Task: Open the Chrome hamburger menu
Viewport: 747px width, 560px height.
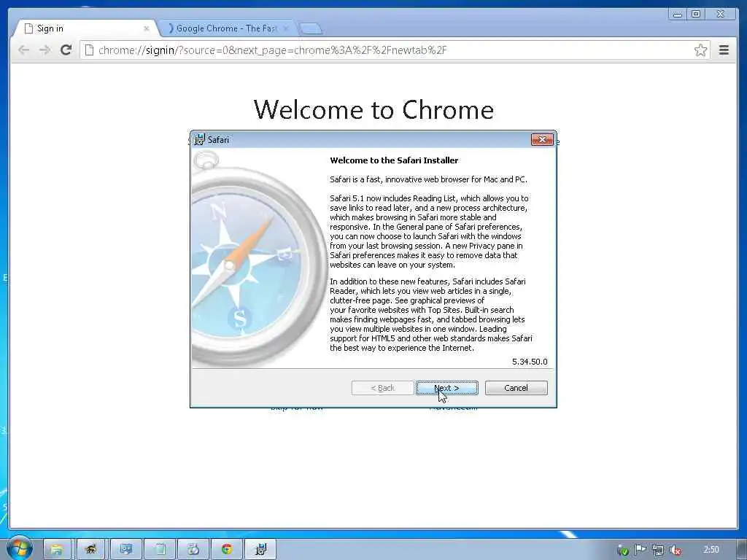Action: tap(724, 50)
